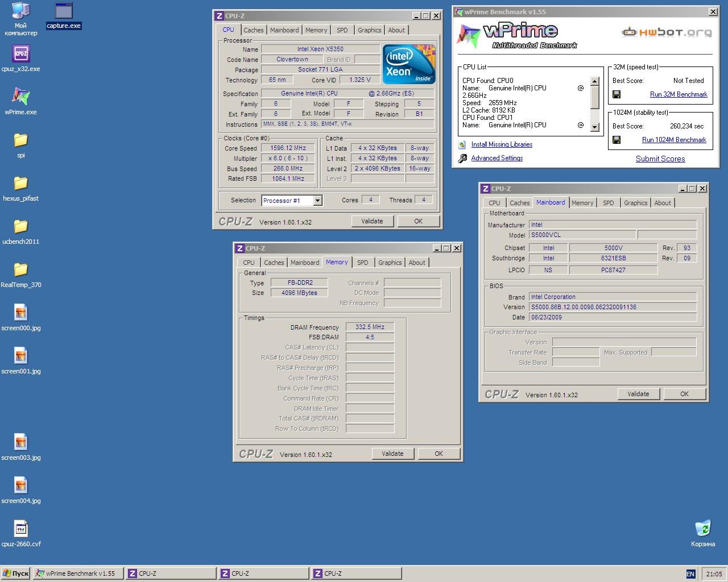
Task: Click Advanced Settings link
Action: click(x=497, y=158)
